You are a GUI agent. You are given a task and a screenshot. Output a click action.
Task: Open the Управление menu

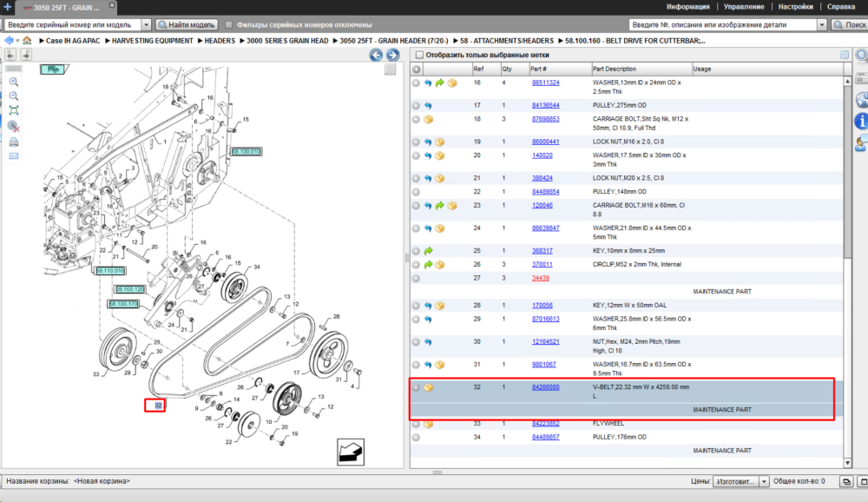click(x=744, y=7)
